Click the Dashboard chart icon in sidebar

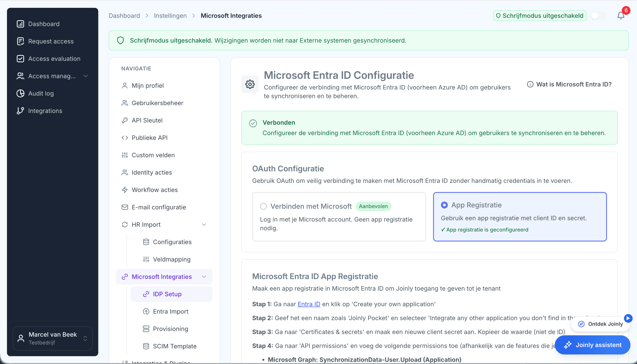pos(20,24)
